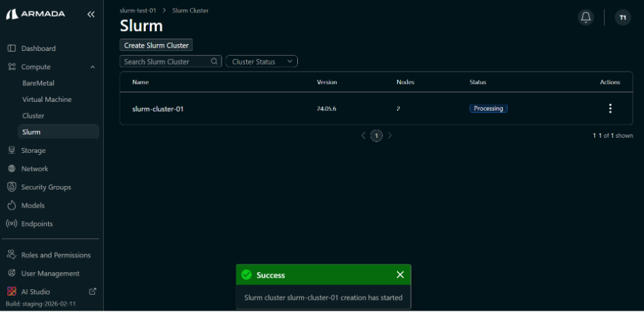Image resolution: width=644 pixels, height=312 pixels.
Task: Click the Models flame icon
Action: [12, 205]
